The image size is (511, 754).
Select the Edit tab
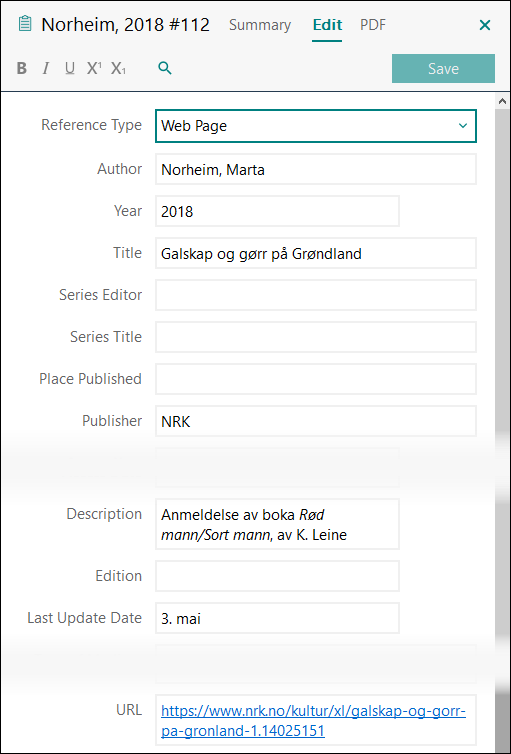point(327,25)
